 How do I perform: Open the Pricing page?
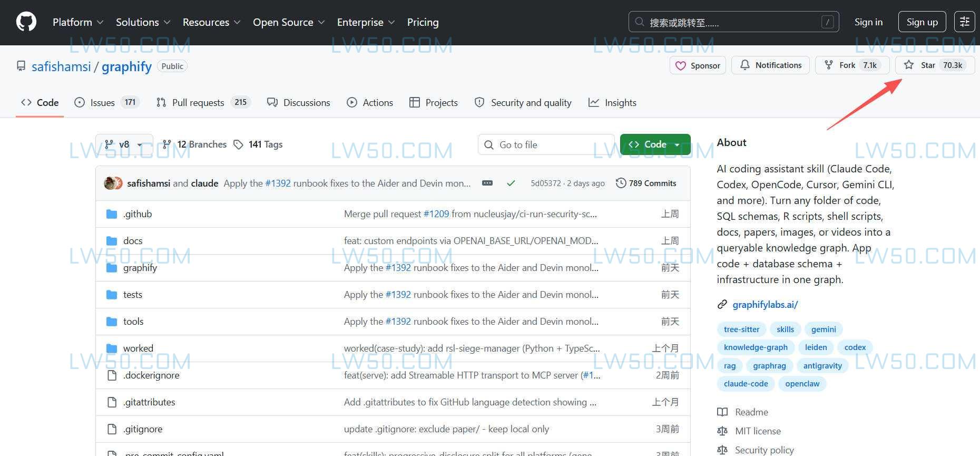(423, 22)
